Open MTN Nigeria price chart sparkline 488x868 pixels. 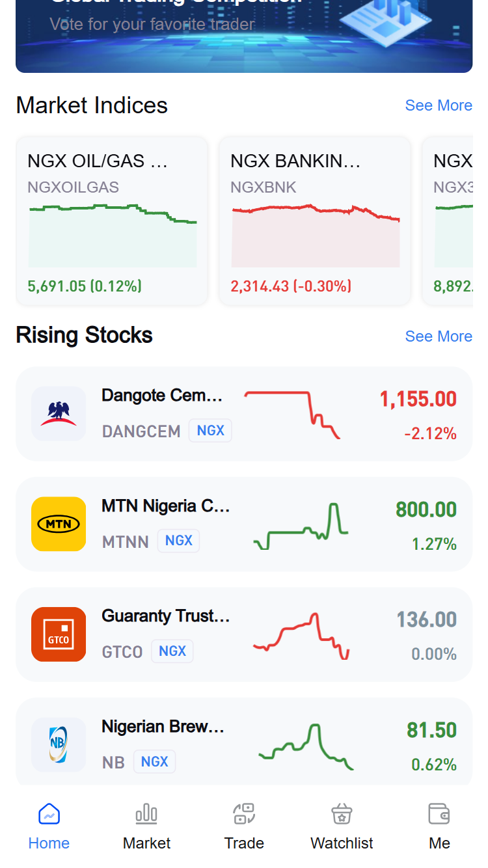tap(301, 526)
